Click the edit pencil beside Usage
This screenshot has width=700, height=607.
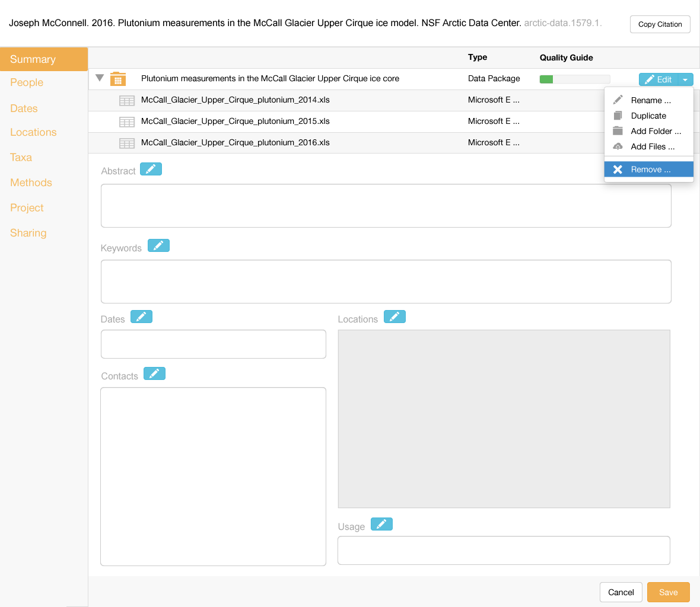coord(381,525)
